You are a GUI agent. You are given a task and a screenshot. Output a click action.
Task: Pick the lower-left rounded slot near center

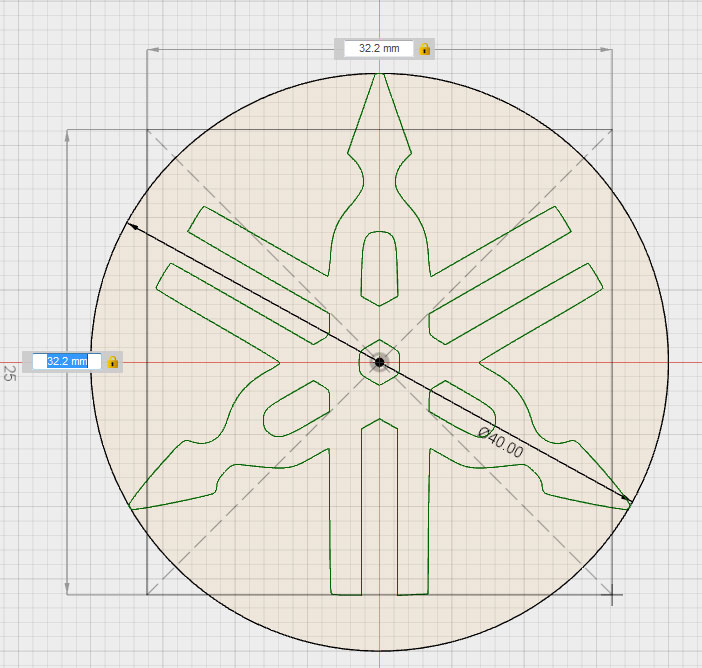click(297, 408)
